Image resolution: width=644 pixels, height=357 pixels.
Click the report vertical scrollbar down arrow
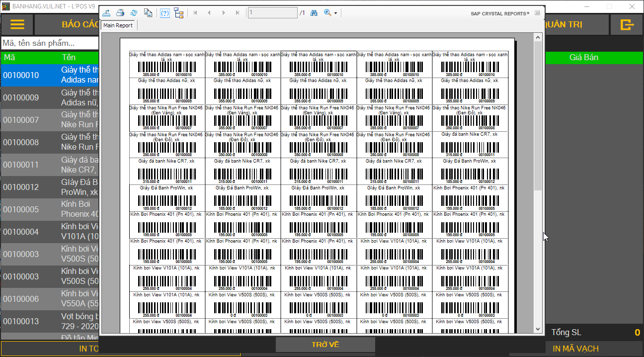pos(538,329)
